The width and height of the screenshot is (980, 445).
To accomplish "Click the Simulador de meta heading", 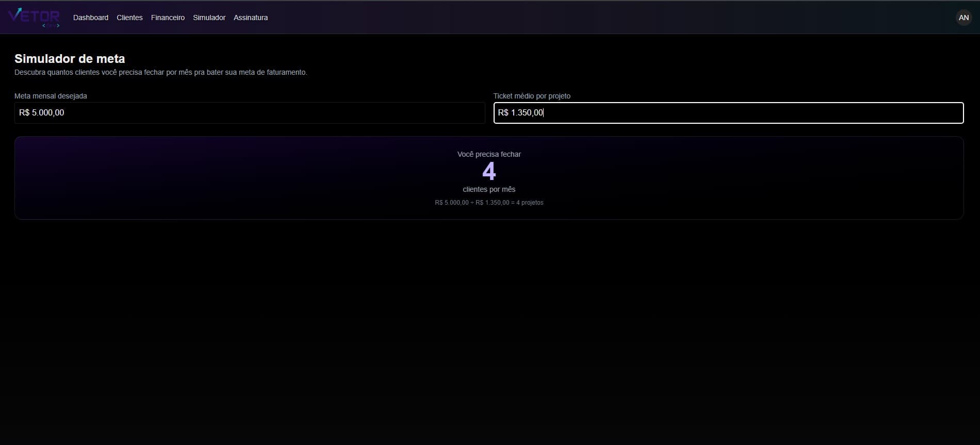I will (x=70, y=59).
